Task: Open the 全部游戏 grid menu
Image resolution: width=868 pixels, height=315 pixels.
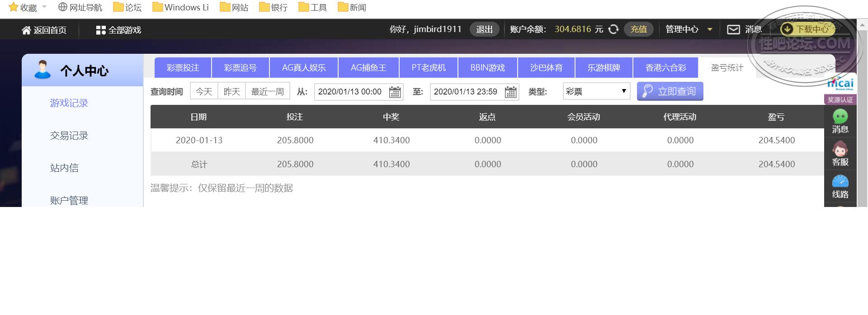Action: pyautogui.click(x=118, y=30)
